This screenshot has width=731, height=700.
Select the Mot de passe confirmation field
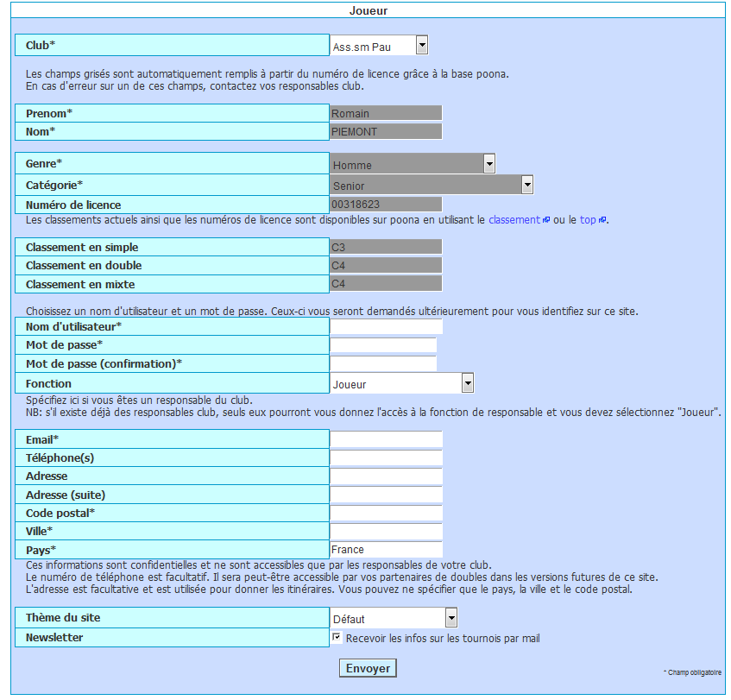pos(383,363)
